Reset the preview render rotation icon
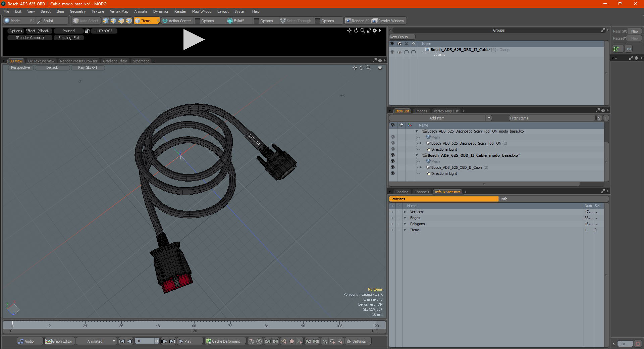Image resolution: width=644 pixels, height=349 pixels. tap(356, 31)
